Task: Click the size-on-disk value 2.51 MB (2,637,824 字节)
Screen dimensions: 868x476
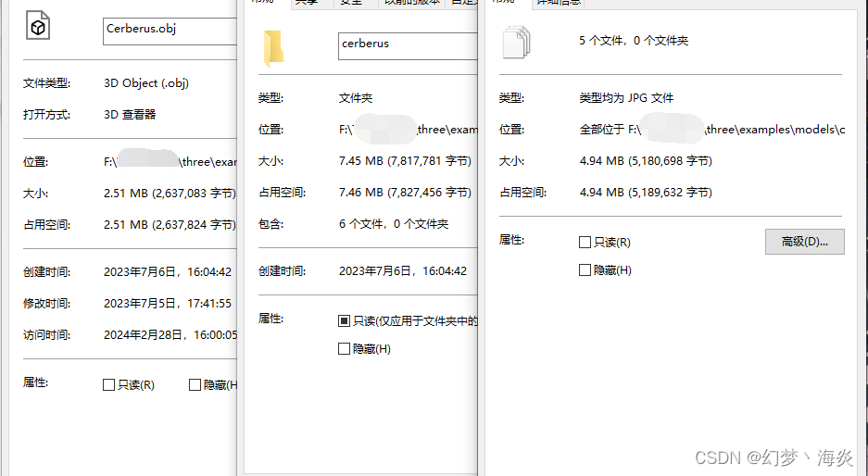Action: click(x=170, y=225)
